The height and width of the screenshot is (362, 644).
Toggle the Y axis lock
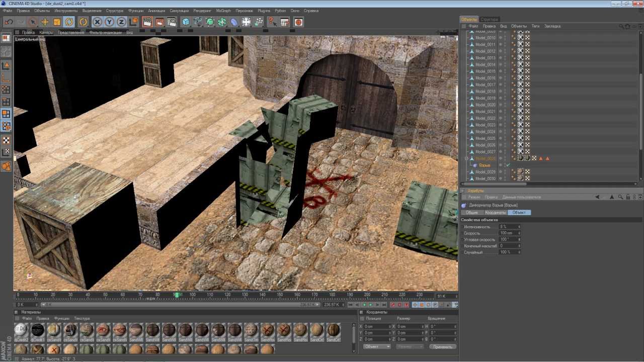point(109,22)
